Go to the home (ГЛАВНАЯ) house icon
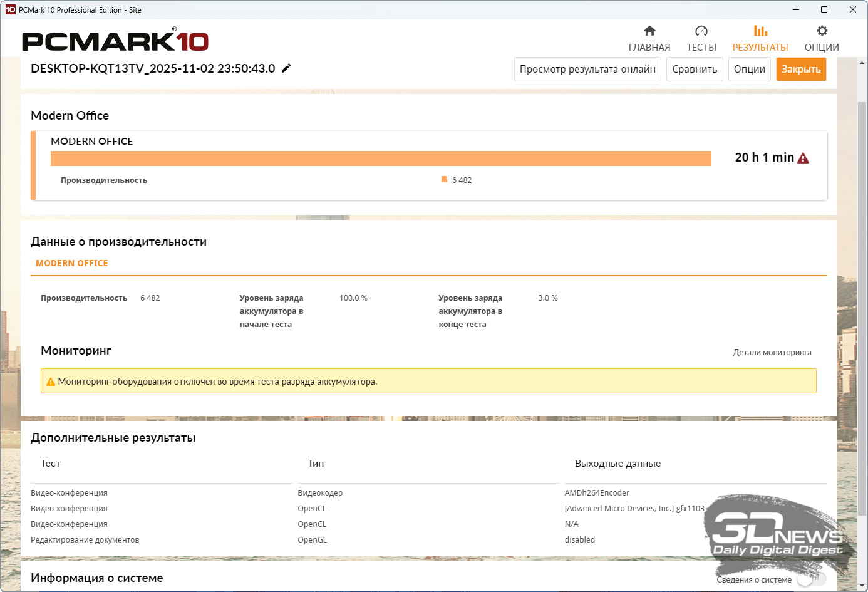The height and width of the screenshot is (592, 868). (x=649, y=31)
